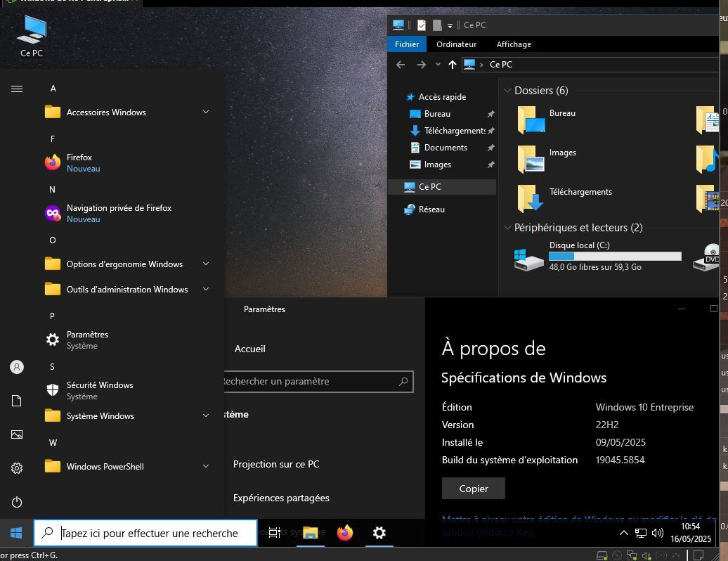Open Settings gear on the taskbar
This screenshot has height=561, width=728.
[379, 533]
